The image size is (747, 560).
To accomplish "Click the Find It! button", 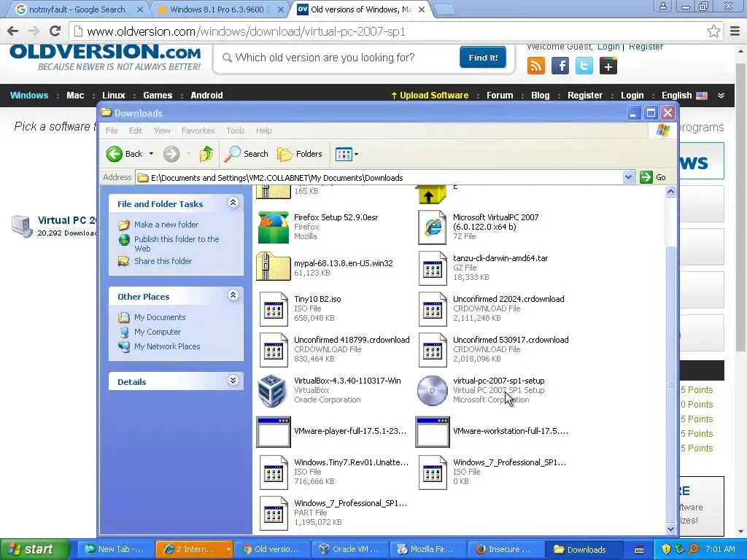I will tap(483, 58).
